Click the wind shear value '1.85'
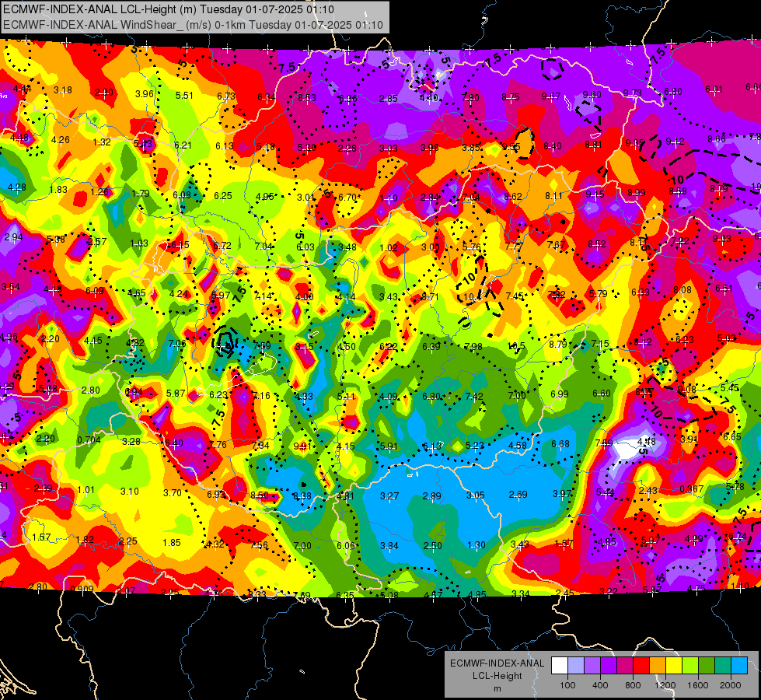The width and height of the screenshot is (761, 700). (x=172, y=543)
